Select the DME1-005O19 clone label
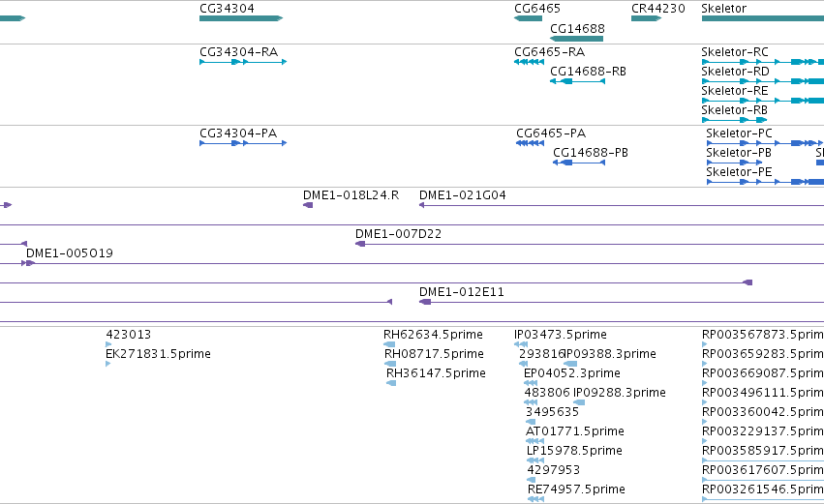The image size is (824, 504). tap(70, 253)
